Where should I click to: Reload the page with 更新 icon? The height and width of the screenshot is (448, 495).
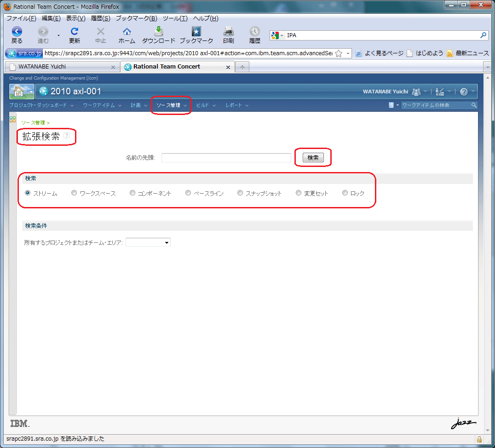point(75,32)
